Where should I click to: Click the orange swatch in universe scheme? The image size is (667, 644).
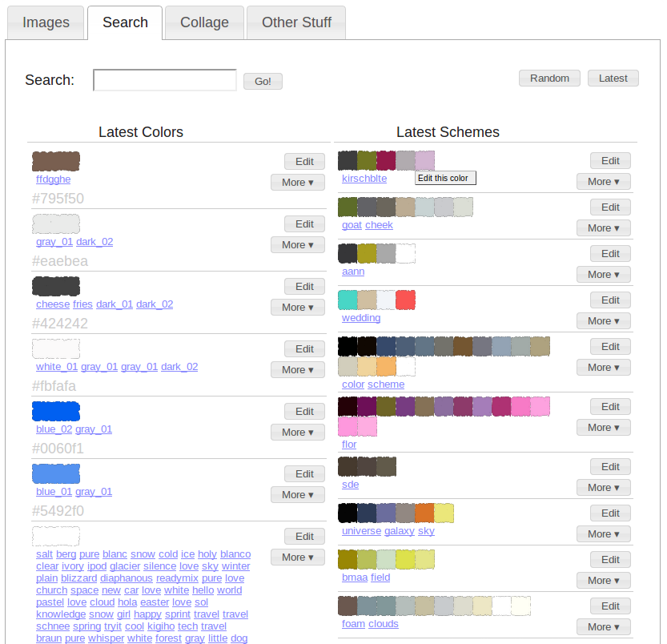tap(424, 513)
